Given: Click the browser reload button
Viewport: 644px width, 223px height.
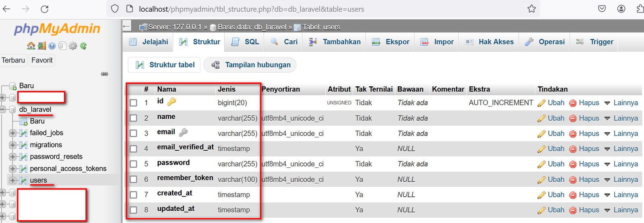Looking at the screenshot, I should [x=45, y=9].
